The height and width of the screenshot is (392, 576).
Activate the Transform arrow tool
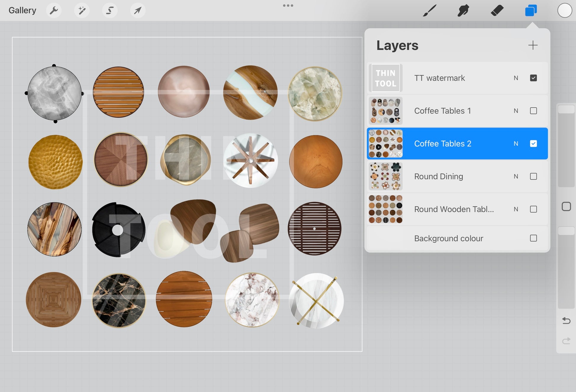pyautogui.click(x=138, y=11)
